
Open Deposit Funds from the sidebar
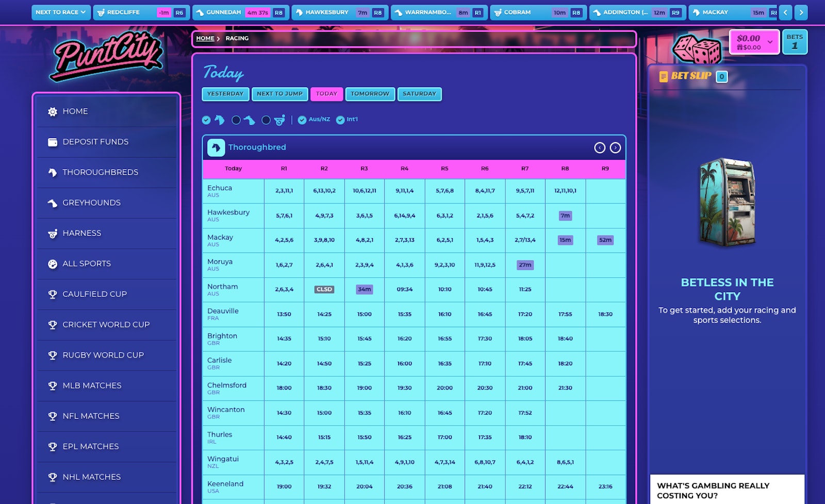click(x=95, y=142)
